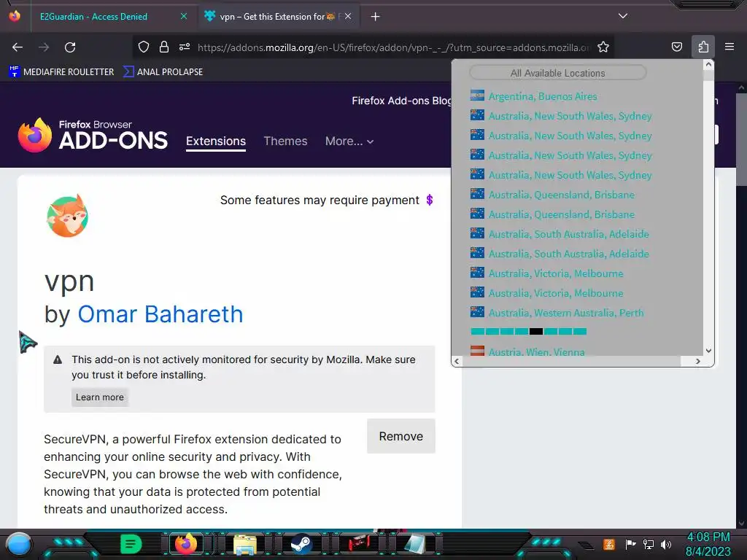Click popup horizontal scroll right arrow
This screenshot has width=747, height=560.
point(698,362)
